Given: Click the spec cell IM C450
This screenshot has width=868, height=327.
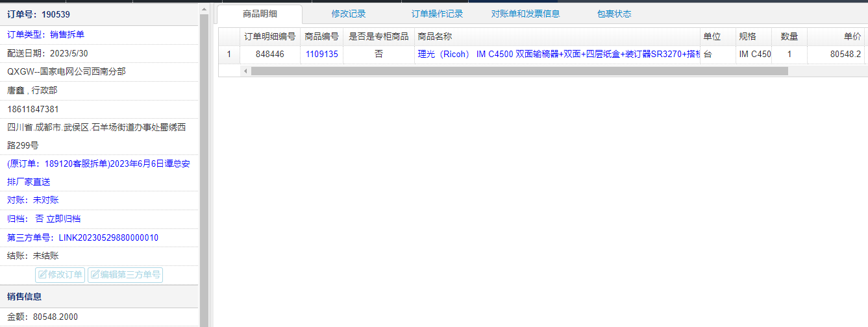Looking at the screenshot, I should click(753, 54).
